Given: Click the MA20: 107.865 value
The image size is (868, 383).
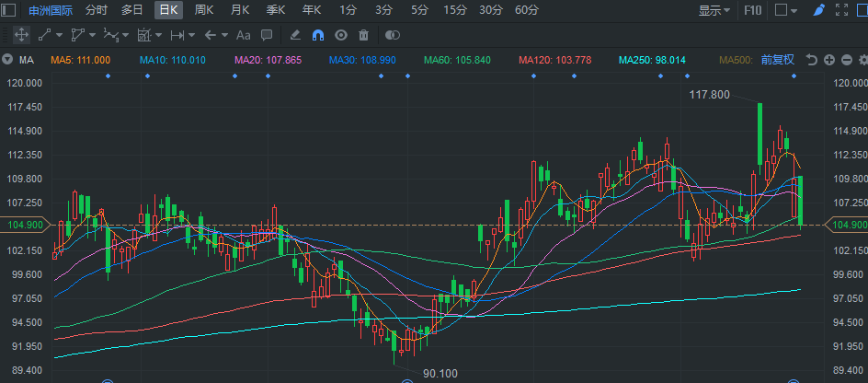Looking at the screenshot, I should point(268,60).
